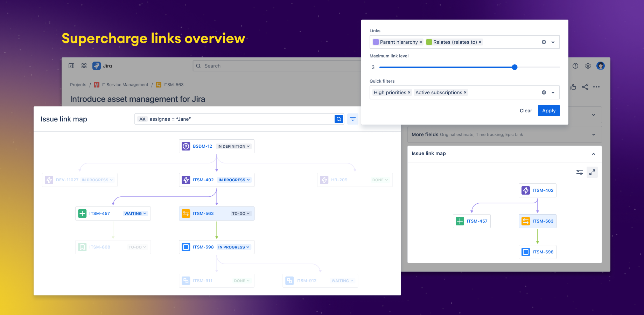644x315 pixels.
Task: Open link map filter settings sliders icon
Action: tap(579, 172)
